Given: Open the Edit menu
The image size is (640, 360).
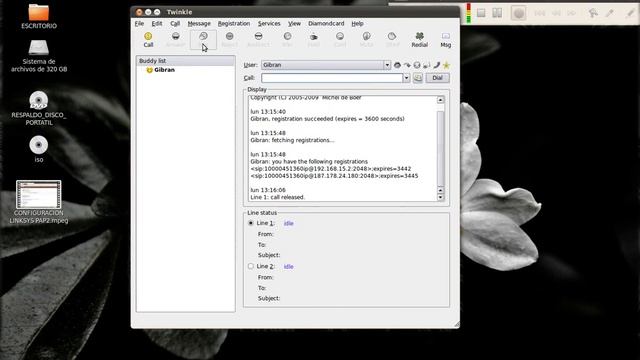Looking at the screenshot, I should [157, 24].
